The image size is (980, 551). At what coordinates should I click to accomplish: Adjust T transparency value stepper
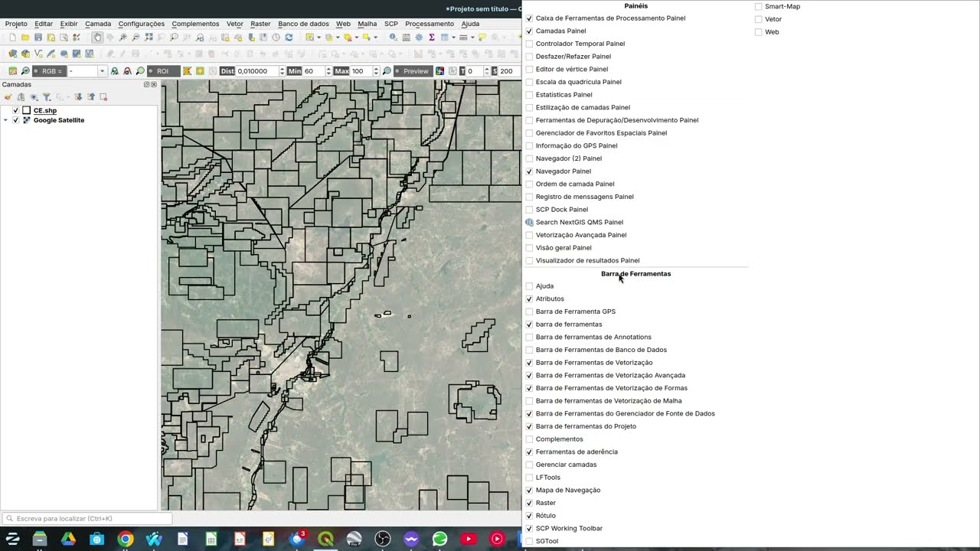coord(487,71)
